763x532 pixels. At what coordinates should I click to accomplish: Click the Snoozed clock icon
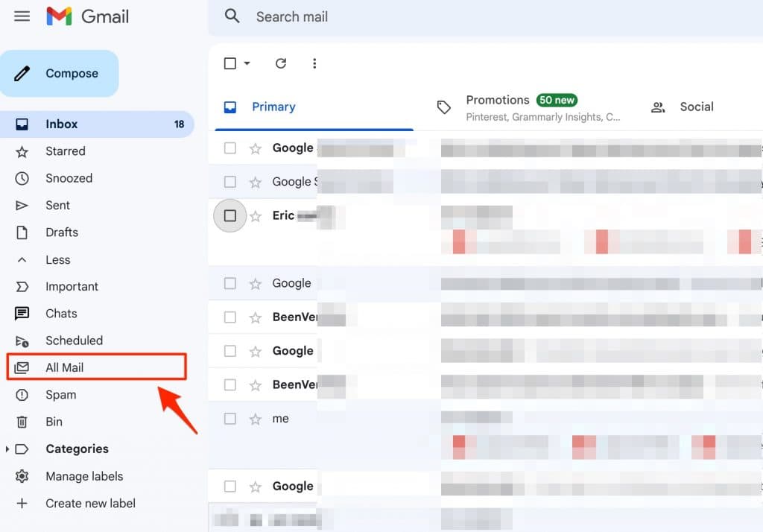click(22, 179)
